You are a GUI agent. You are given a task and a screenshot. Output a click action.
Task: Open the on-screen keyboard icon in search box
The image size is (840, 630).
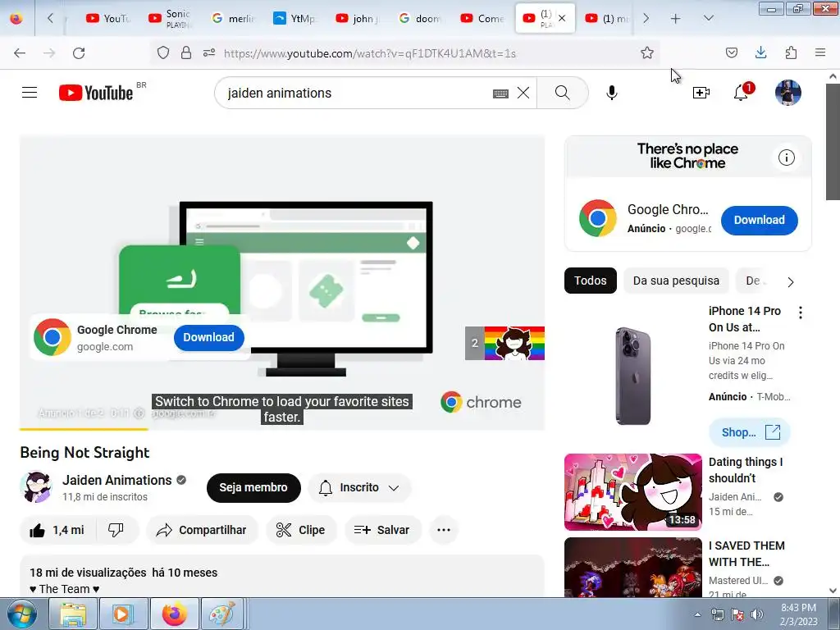500,94
